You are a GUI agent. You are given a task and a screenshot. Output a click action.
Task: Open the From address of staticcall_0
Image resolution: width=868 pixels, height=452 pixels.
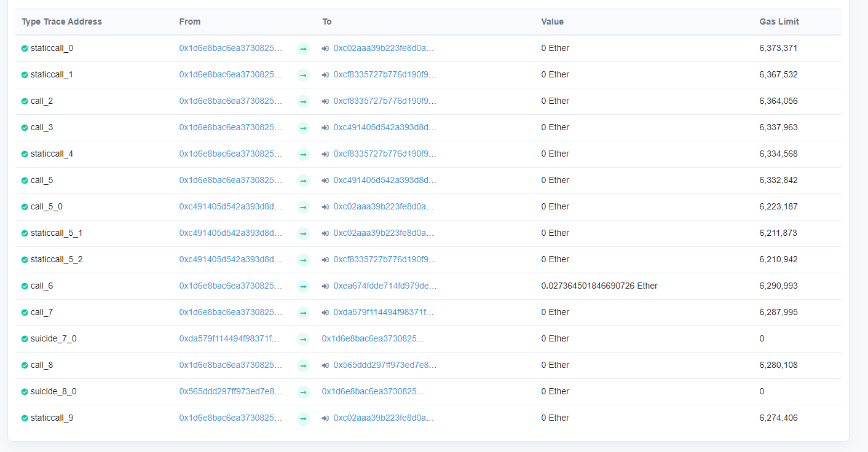(x=231, y=48)
